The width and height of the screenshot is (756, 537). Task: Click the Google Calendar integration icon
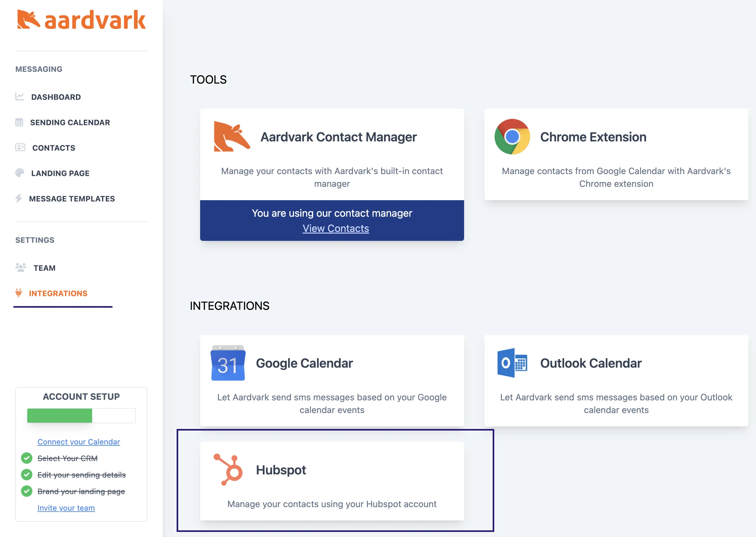pyautogui.click(x=228, y=364)
